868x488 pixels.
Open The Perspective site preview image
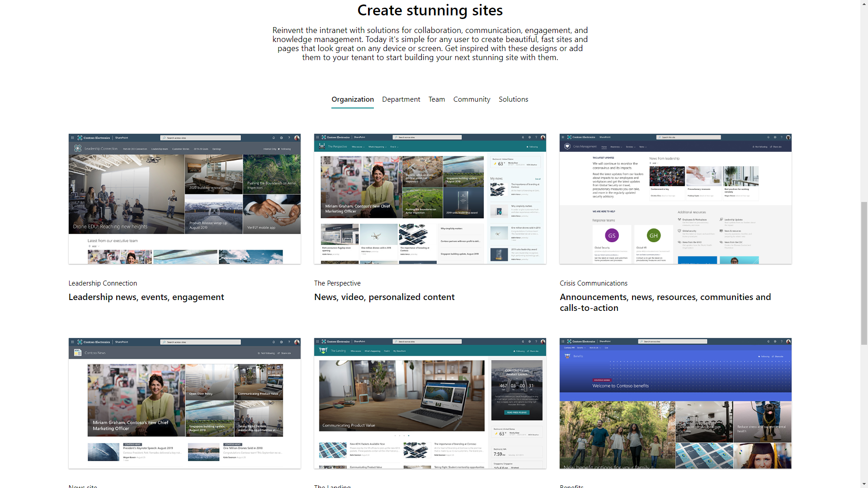(x=430, y=199)
